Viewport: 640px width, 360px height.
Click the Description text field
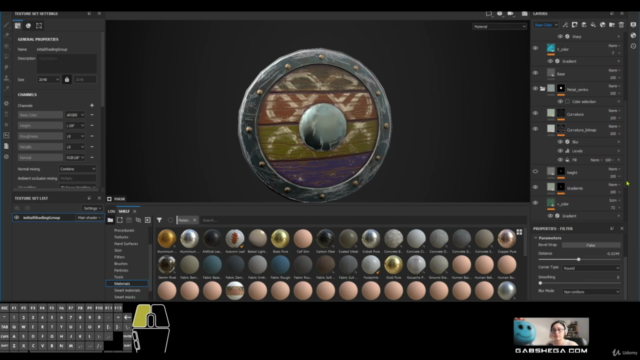tap(67, 64)
